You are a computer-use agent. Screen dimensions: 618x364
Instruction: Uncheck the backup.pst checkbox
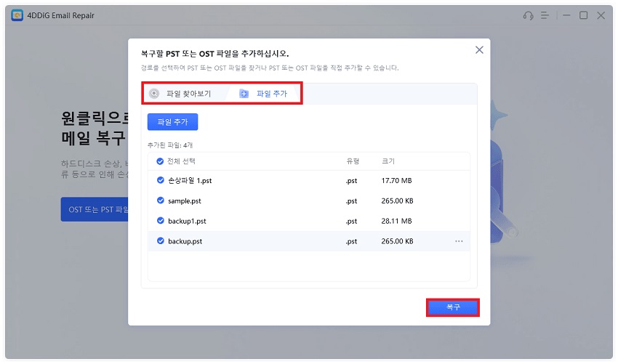tap(161, 240)
